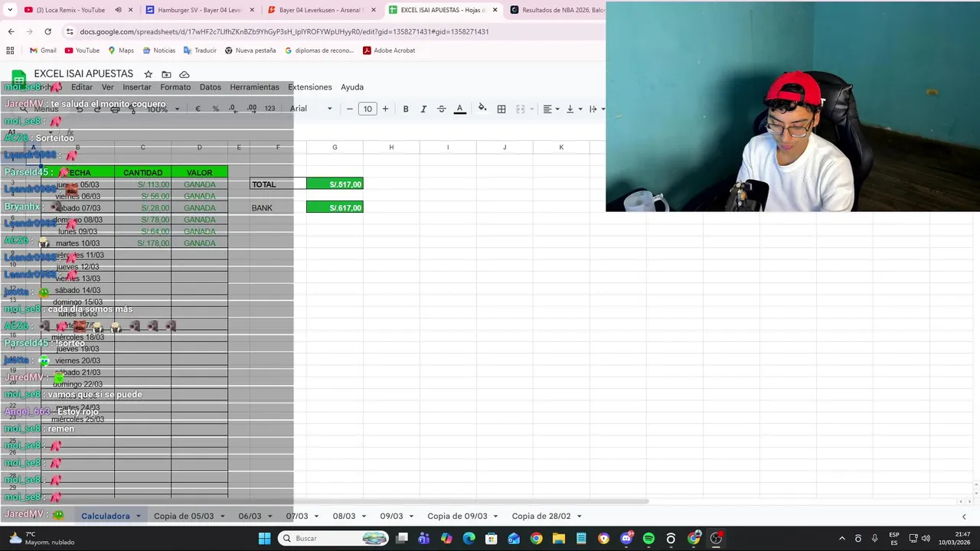980x551 pixels.
Task: Open the fill color bucket
Action: [482, 109]
